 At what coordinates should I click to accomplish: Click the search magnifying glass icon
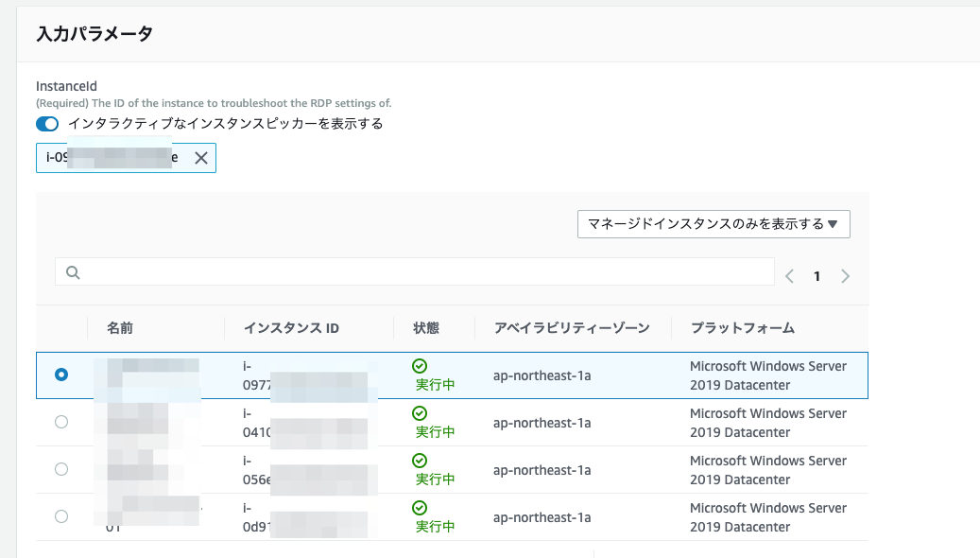click(73, 272)
